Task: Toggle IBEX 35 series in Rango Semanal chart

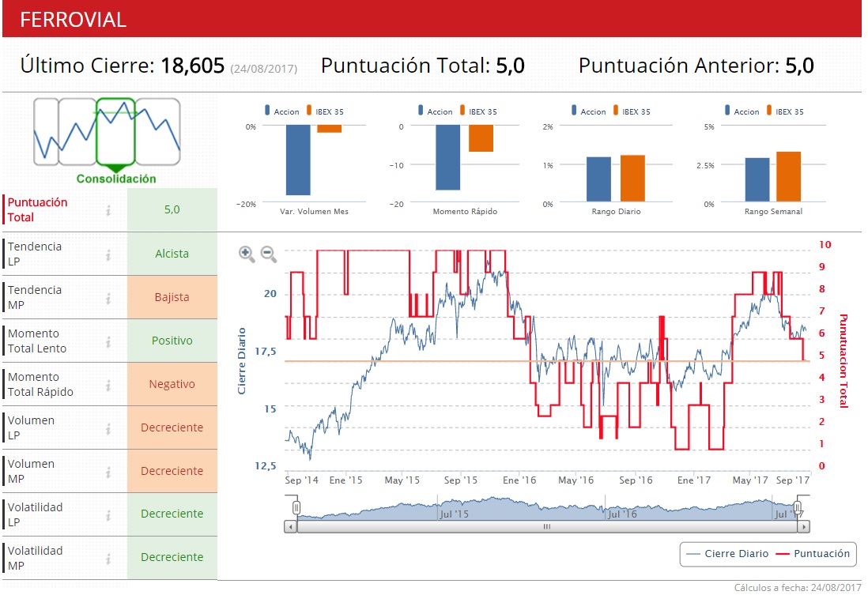Action: [x=785, y=111]
